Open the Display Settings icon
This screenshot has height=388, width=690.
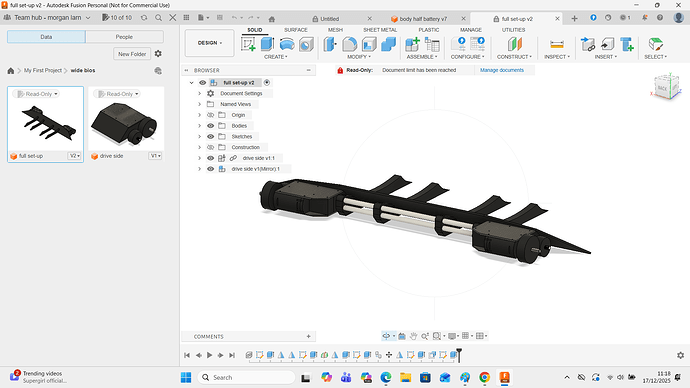[452, 336]
